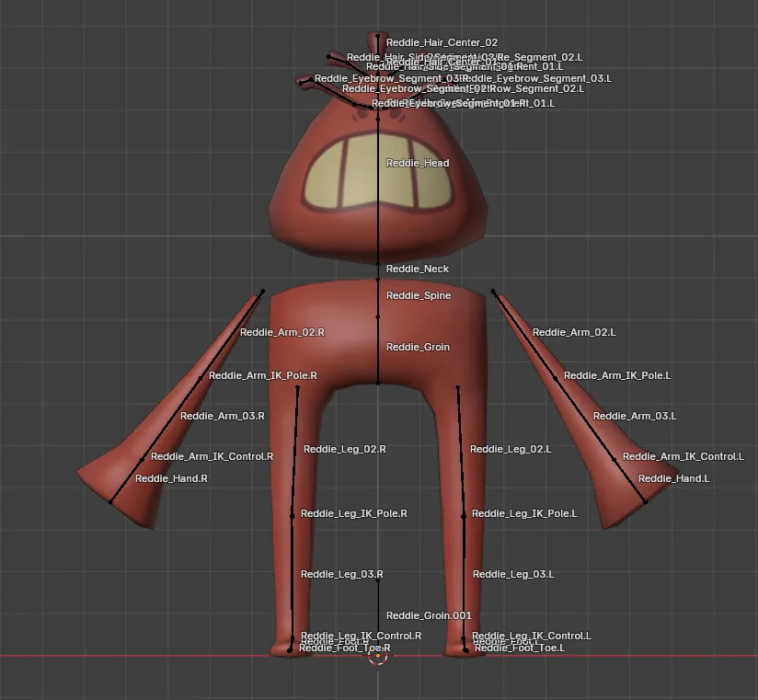Select the Reddie_Hand.R bone label
Image resolution: width=758 pixels, height=700 pixels.
tap(171, 478)
